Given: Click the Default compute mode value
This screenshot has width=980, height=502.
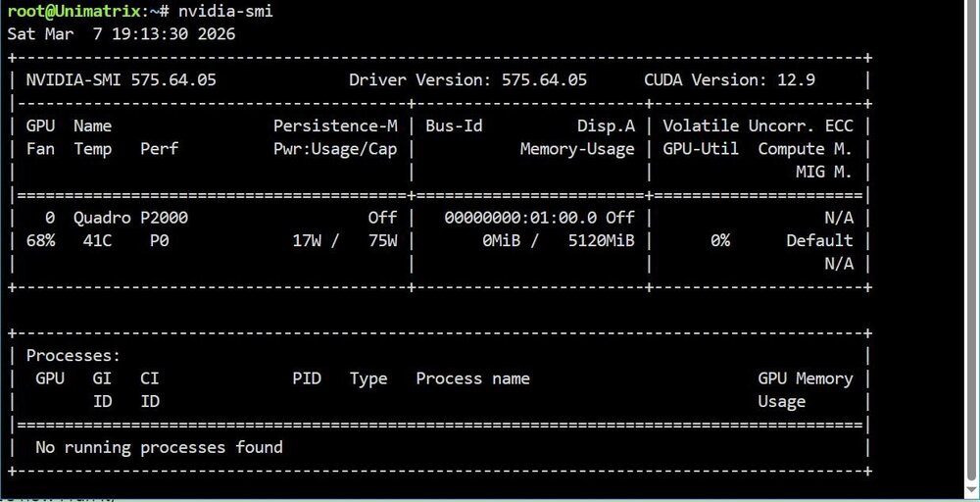Looking at the screenshot, I should click(819, 240).
